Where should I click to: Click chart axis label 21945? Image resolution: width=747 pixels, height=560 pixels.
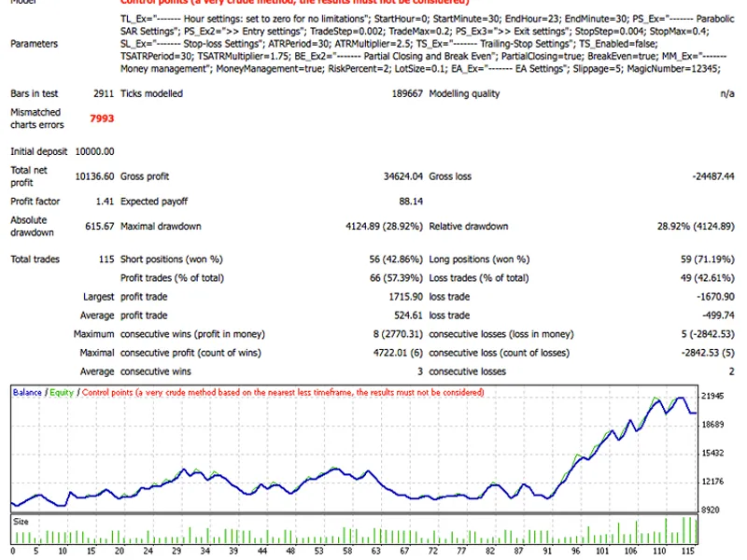pos(712,396)
